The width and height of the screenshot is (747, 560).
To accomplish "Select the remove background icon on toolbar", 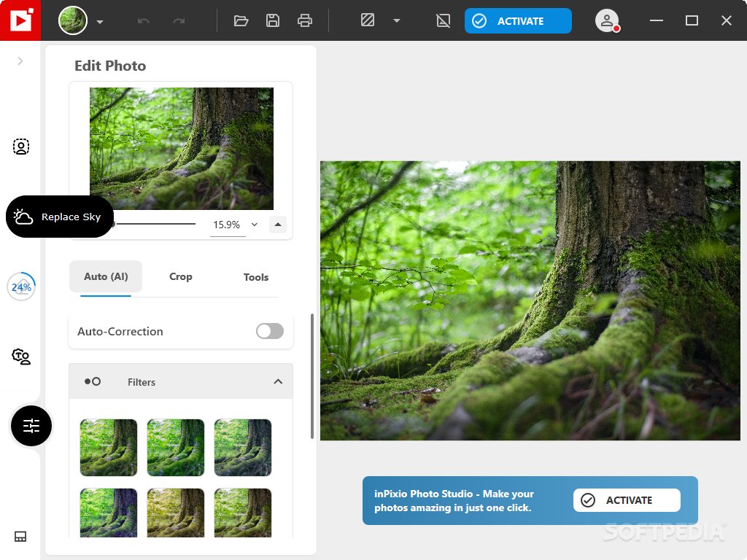I will pos(443,20).
